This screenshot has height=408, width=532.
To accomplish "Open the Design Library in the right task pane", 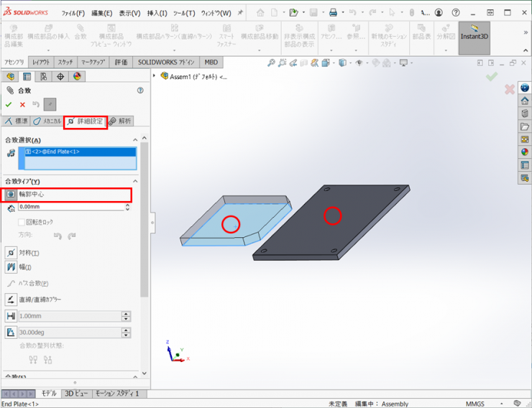I will [525, 113].
